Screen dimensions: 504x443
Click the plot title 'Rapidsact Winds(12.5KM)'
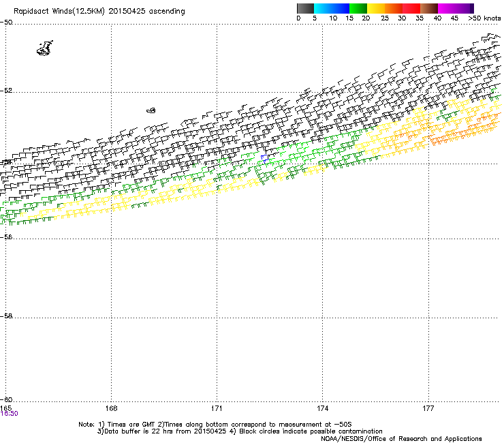(59, 12)
